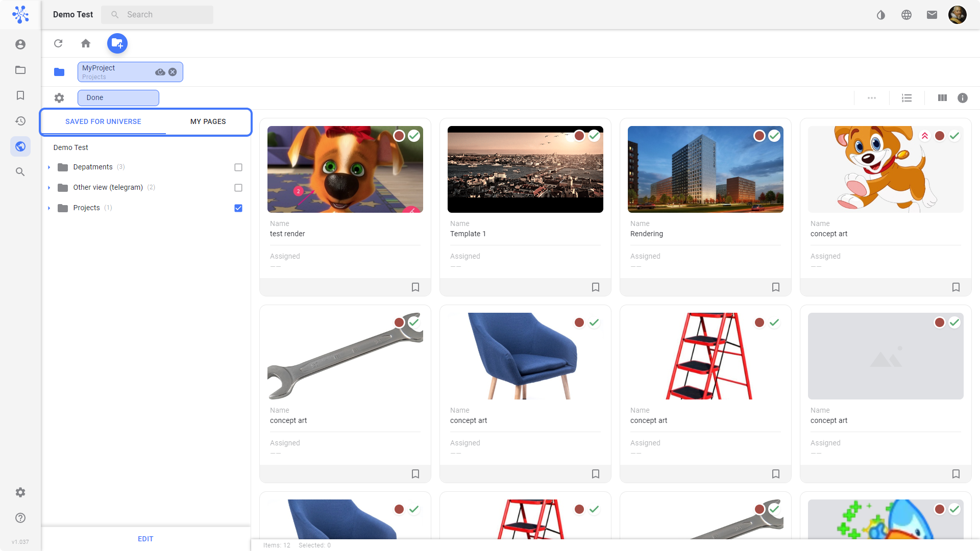Open the folder sidebar icon
The width and height of the screenshot is (980, 551).
(20, 70)
